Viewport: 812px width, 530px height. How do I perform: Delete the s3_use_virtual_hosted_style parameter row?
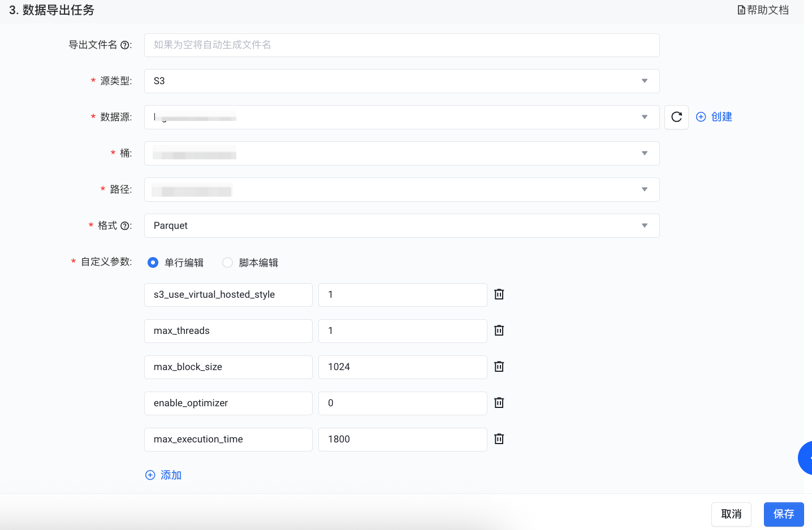(499, 294)
